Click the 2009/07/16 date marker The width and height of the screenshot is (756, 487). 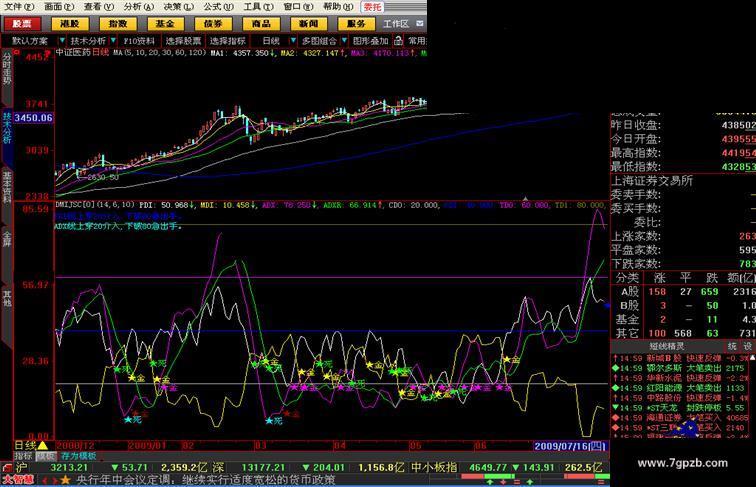569,446
